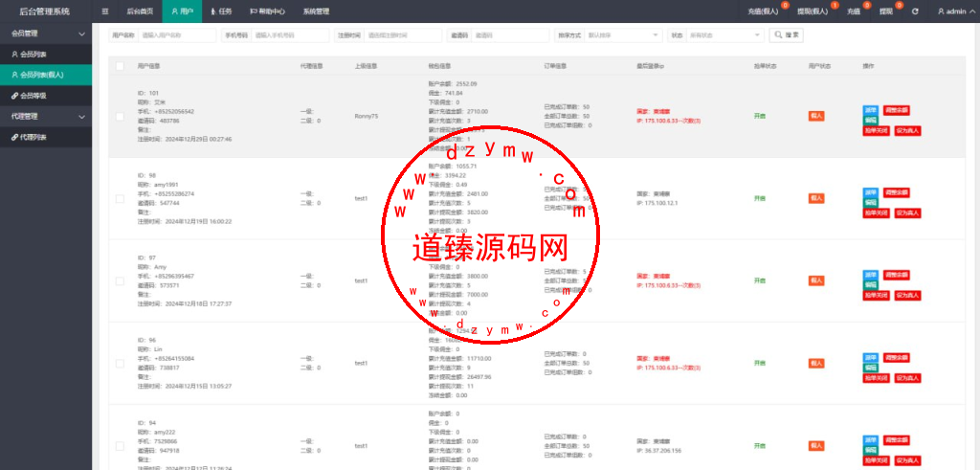Toggle the select-all checkbox in table header
Viewport: 980px width, 470px height.
click(x=120, y=66)
